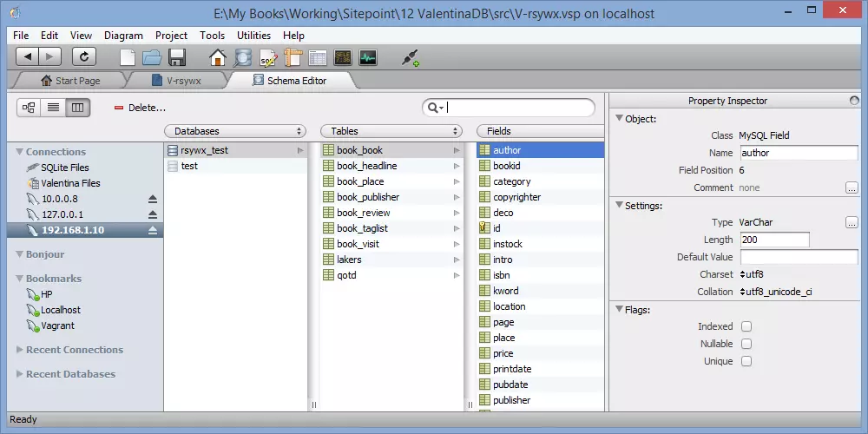Screen dimensions: 868x434
Task: Toggle the Indexed checkbox
Action: pos(746,326)
